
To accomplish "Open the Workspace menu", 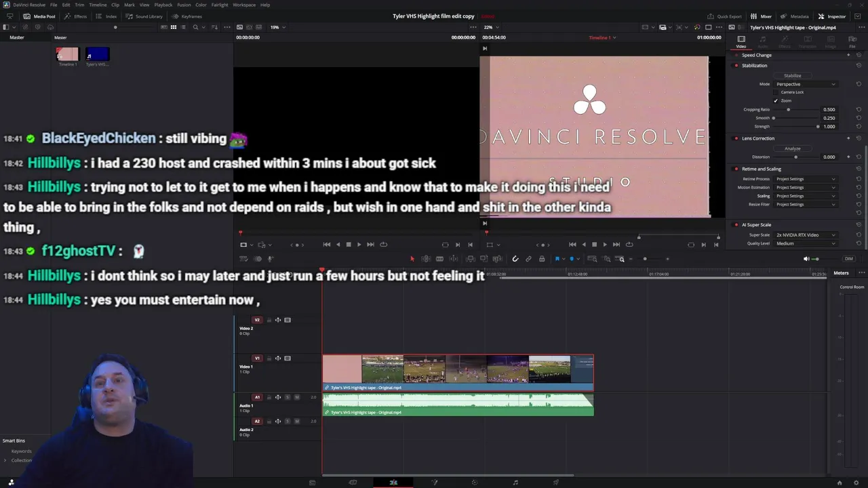I will pyautogui.click(x=244, y=5).
